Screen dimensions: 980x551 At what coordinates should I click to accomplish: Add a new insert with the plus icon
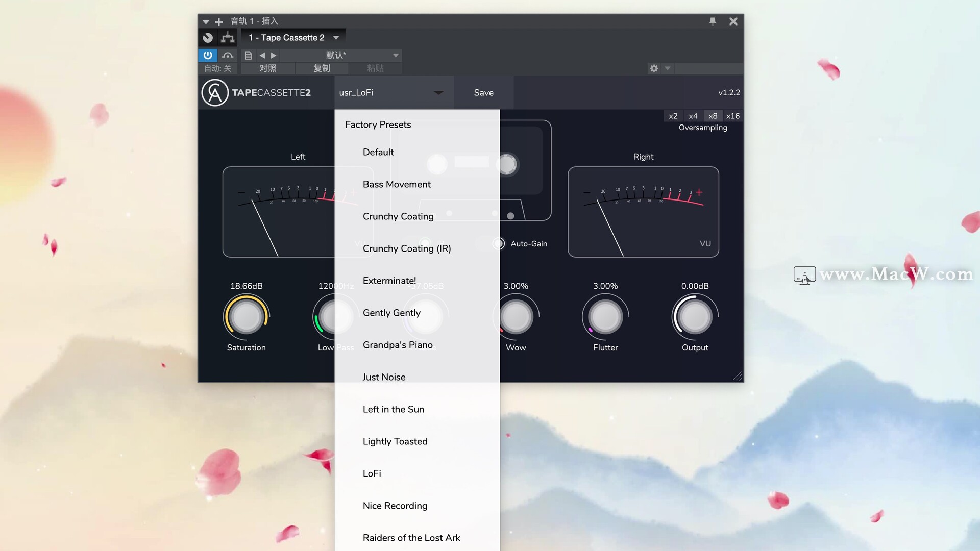(218, 21)
